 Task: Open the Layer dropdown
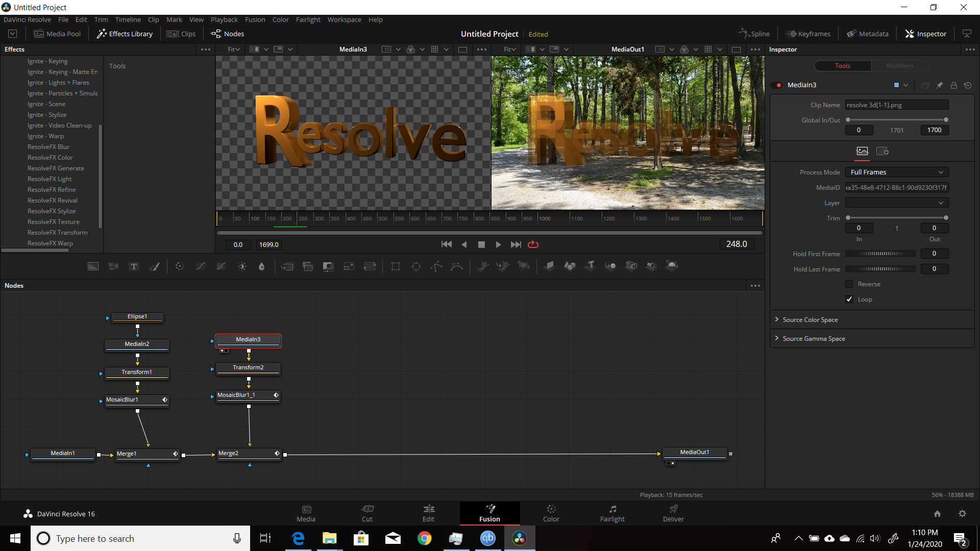[897, 203]
